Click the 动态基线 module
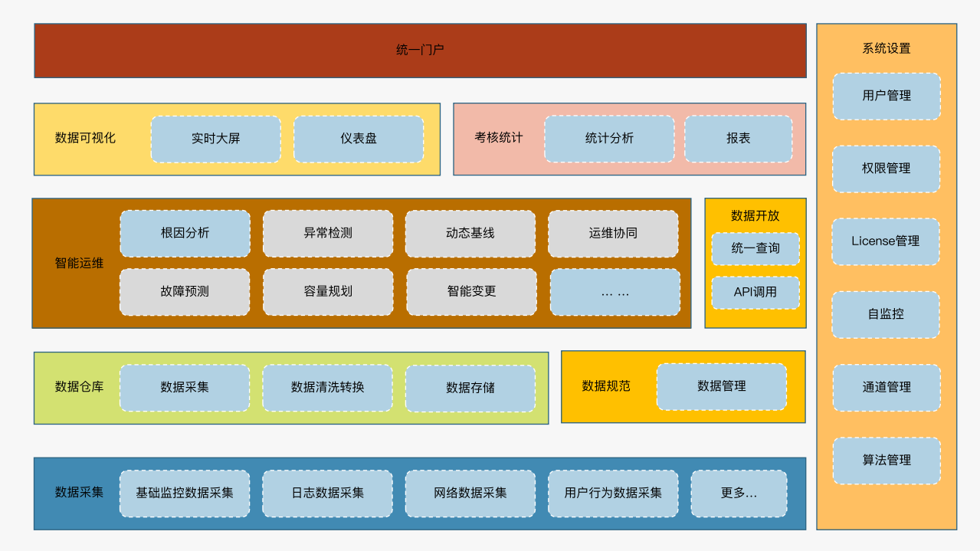Screen dimensions: 980x551 [470, 234]
